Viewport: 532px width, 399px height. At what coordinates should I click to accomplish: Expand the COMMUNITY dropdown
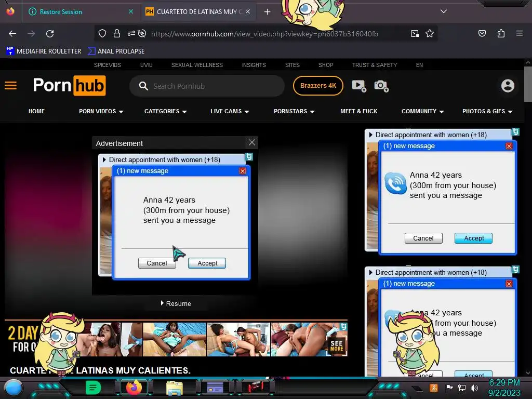tap(422, 111)
